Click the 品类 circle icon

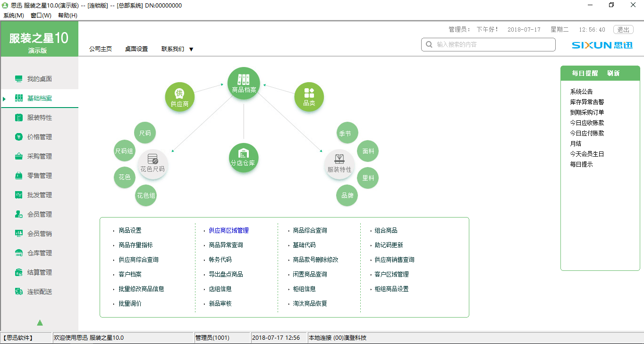(x=309, y=97)
